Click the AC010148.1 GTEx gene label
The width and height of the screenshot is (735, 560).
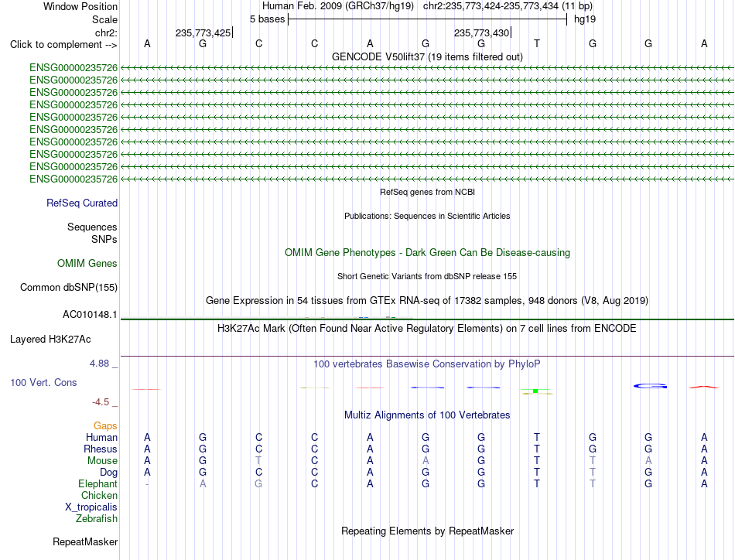tap(90, 315)
